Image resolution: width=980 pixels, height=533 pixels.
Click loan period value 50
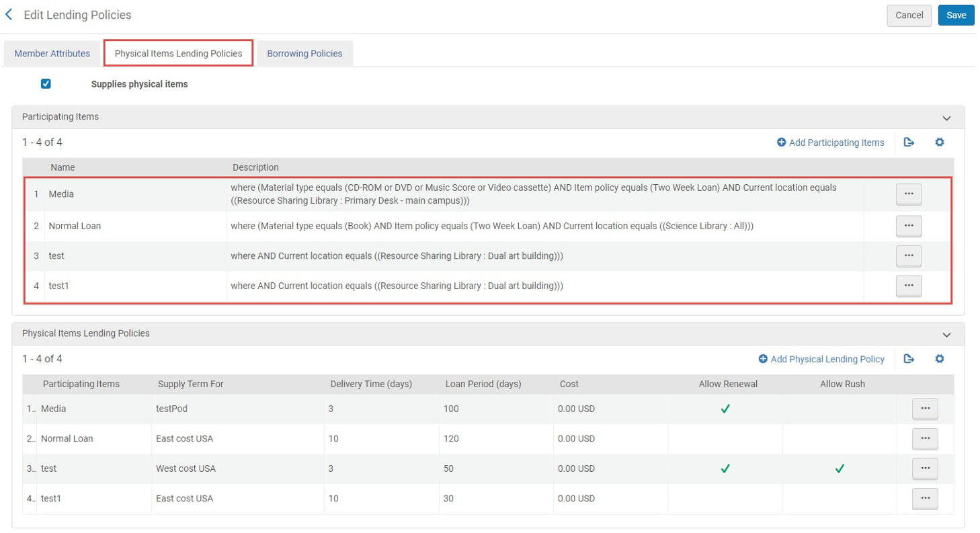[x=449, y=468]
